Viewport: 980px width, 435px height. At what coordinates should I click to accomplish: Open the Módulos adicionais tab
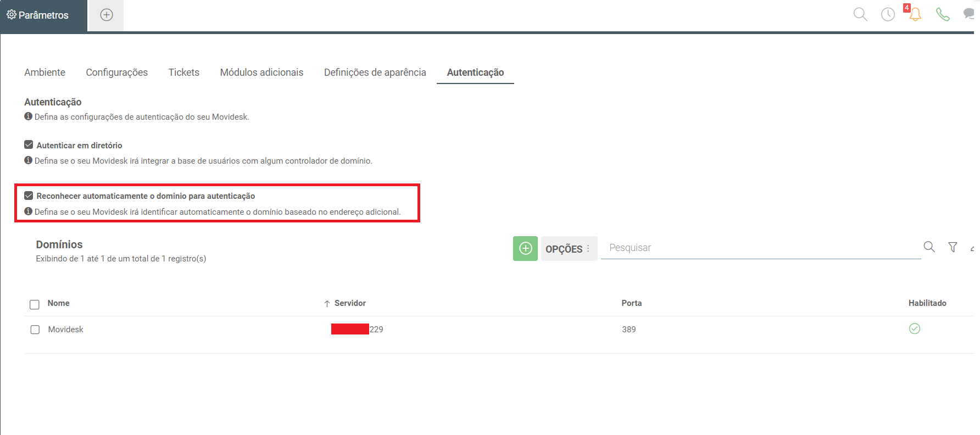click(261, 72)
